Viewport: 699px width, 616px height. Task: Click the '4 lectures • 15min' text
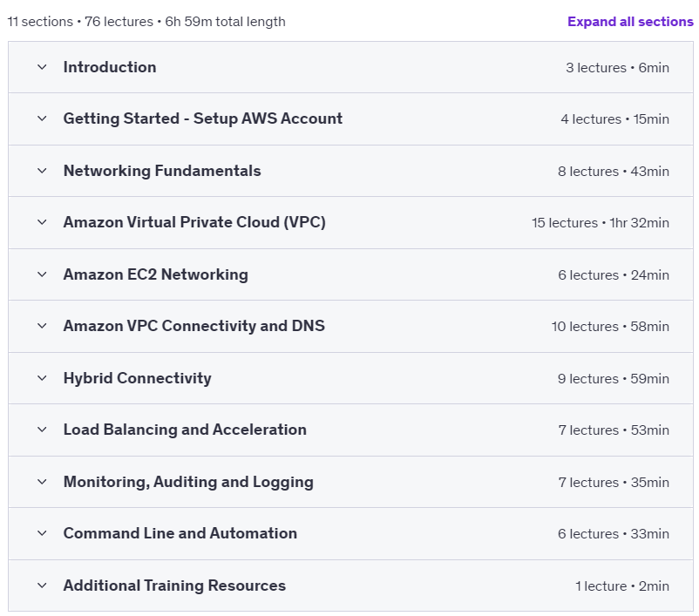coord(614,119)
